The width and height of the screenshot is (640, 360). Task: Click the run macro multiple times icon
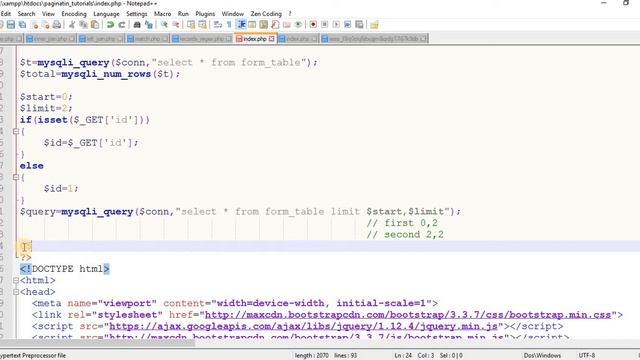click(x=347, y=25)
